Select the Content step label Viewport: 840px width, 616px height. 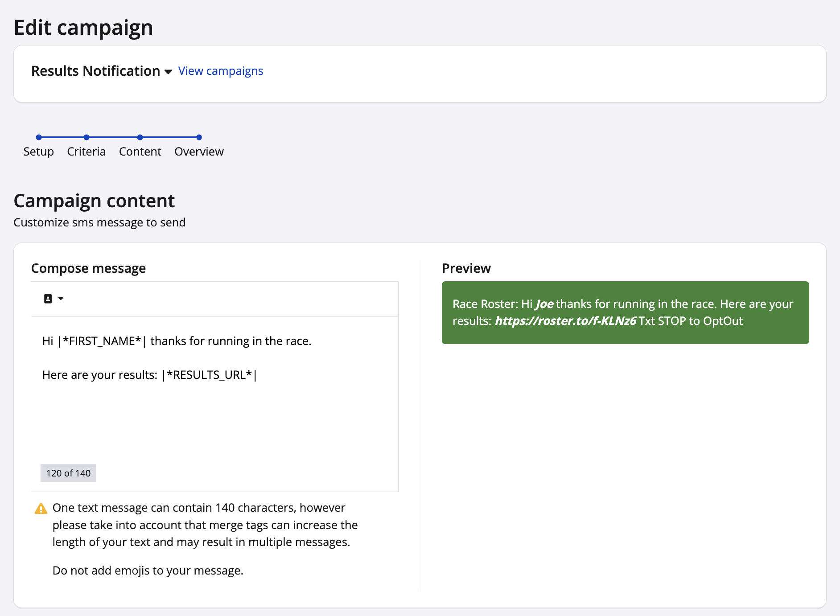140,152
